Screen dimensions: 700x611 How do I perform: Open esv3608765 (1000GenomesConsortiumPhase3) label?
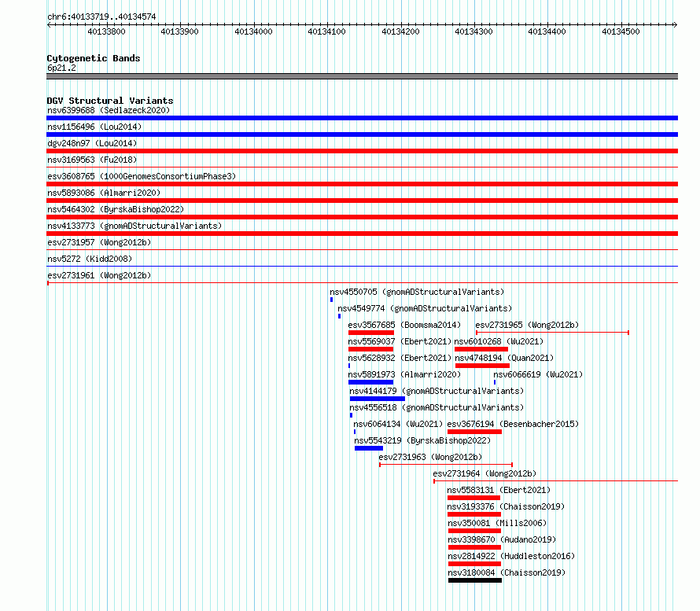coord(142,176)
